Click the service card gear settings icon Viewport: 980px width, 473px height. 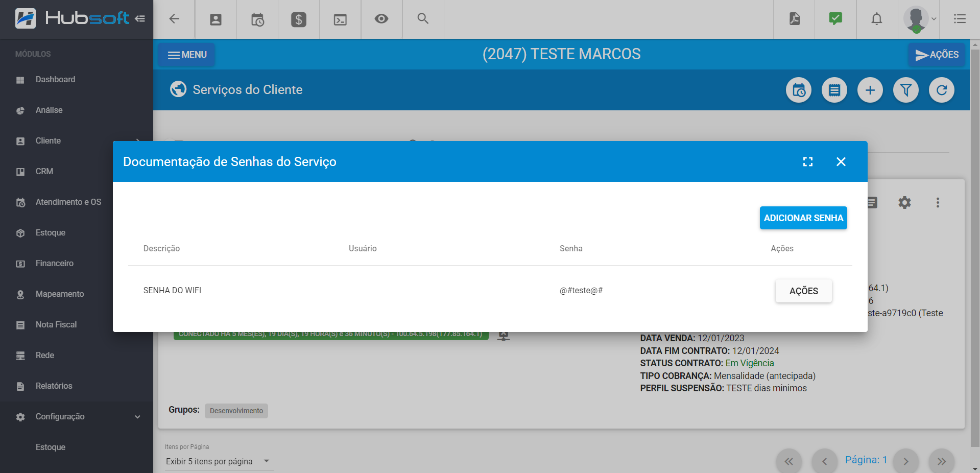pos(904,203)
